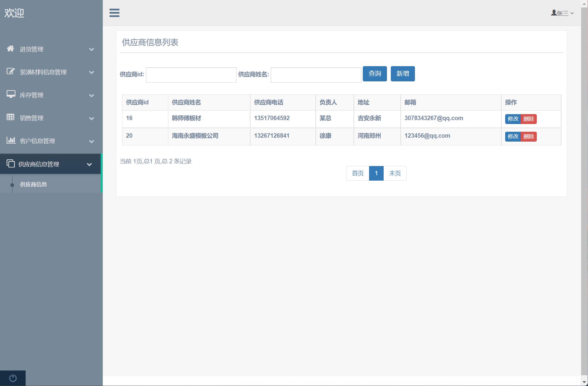Viewport: 588px width, 386px height.
Task: Select the copy icon beside 供应商信息管理
Action: coord(11,164)
